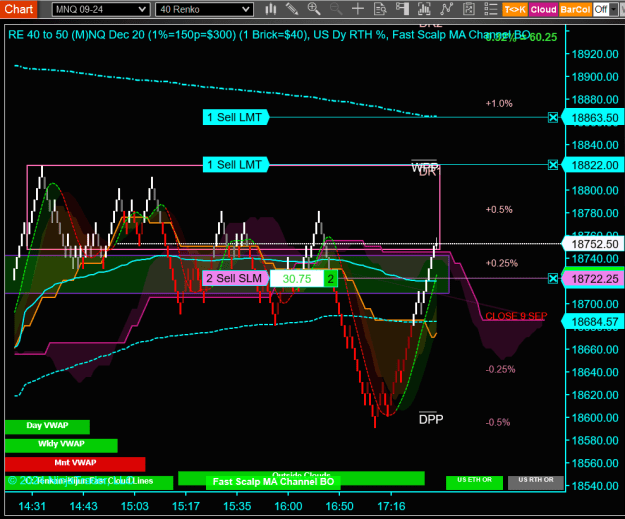Click the Tenkan Kijun Fast Cloud Lines label
The image size is (625, 519).
click(x=89, y=482)
